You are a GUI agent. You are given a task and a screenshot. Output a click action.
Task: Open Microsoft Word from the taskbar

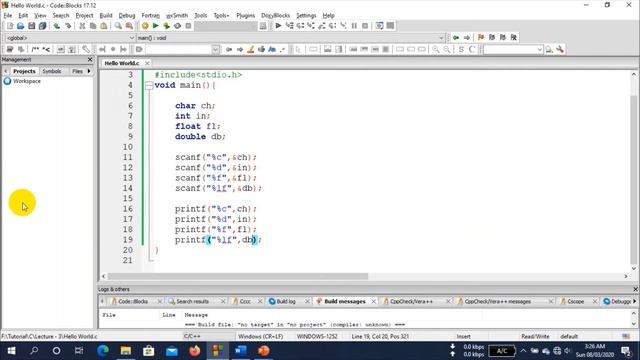pos(241,351)
